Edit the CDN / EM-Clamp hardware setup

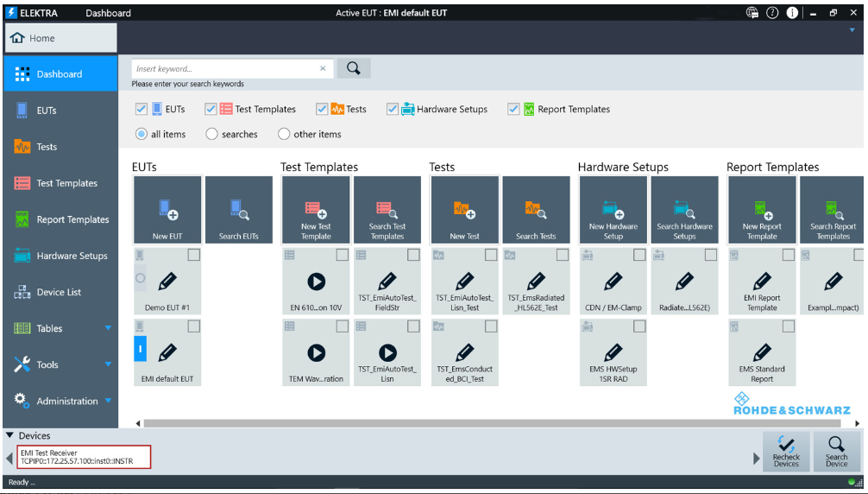tap(613, 282)
